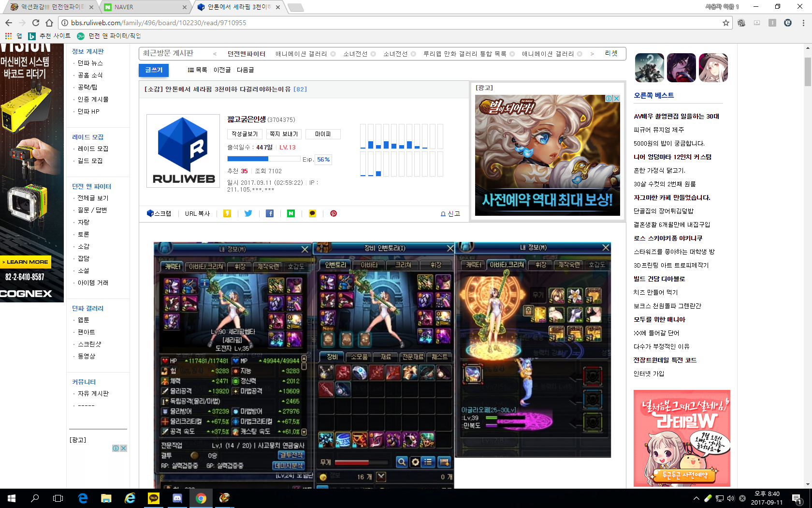Open Discord from the taskbar
The height and width of the screenshot is (508, 812).
[177, 498]
